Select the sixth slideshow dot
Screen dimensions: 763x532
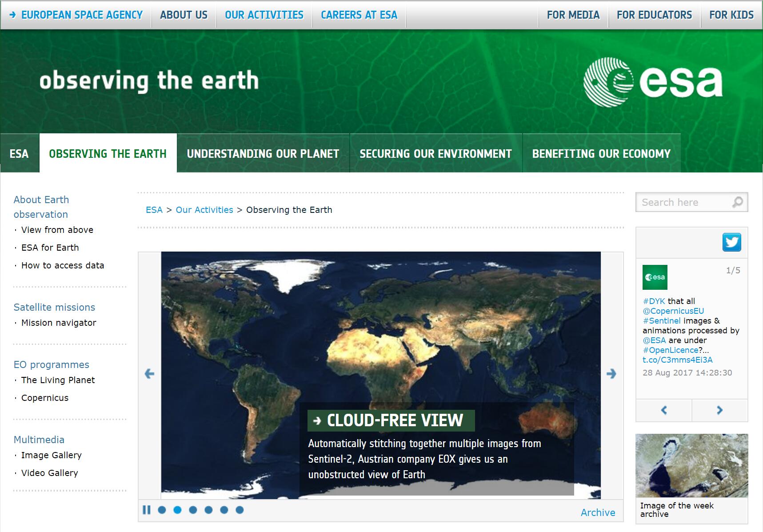tap(240, 510)
